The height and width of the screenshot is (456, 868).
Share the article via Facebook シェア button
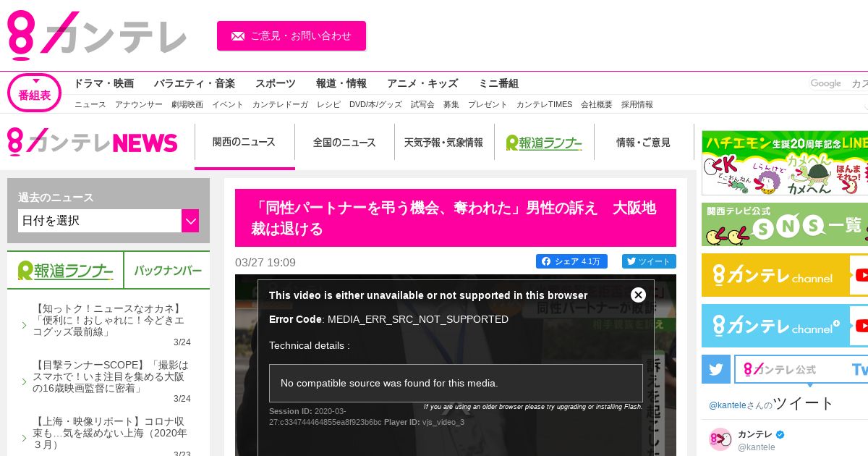pos(571,261)
